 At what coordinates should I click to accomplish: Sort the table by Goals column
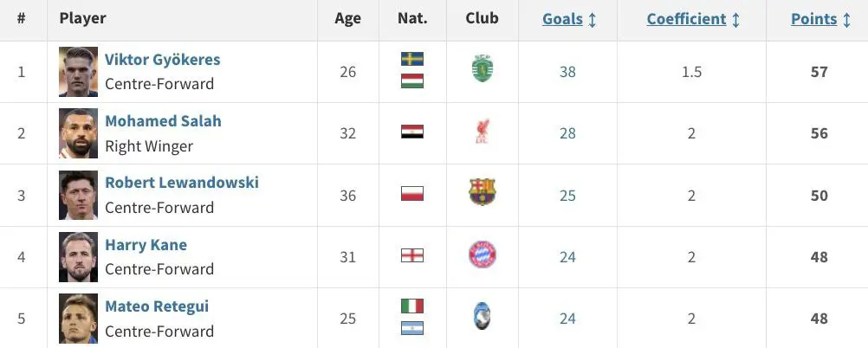pos(569,19)
